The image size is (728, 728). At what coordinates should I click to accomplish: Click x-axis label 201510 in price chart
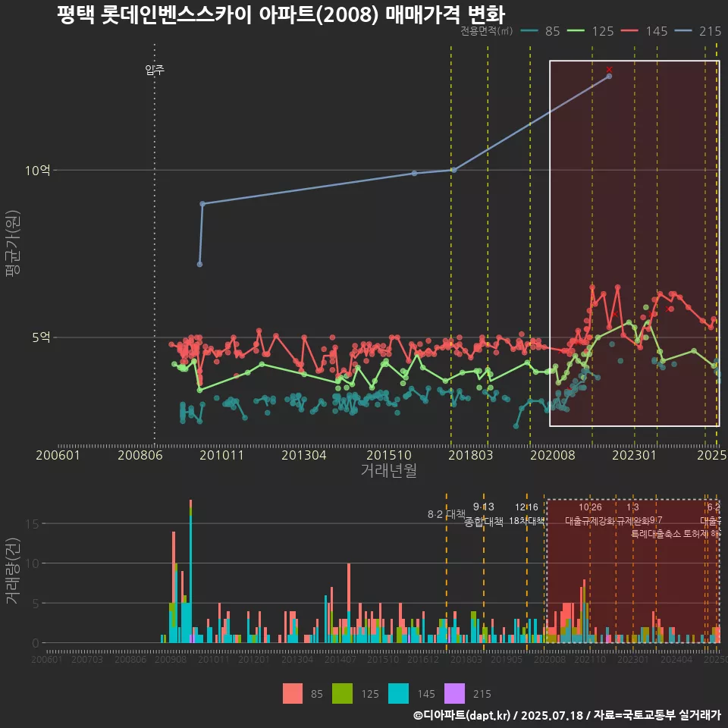[x=389, y=455]
